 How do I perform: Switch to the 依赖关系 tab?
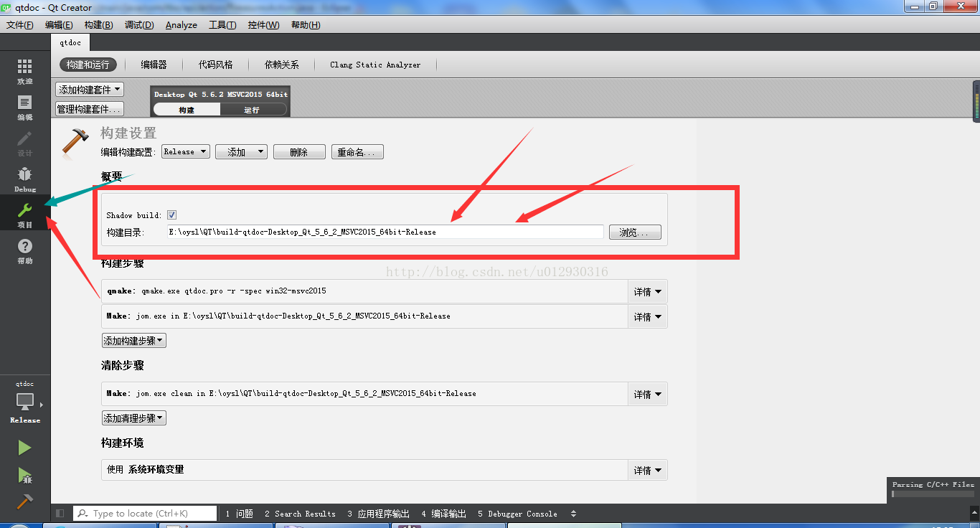[x=282, y=65]
